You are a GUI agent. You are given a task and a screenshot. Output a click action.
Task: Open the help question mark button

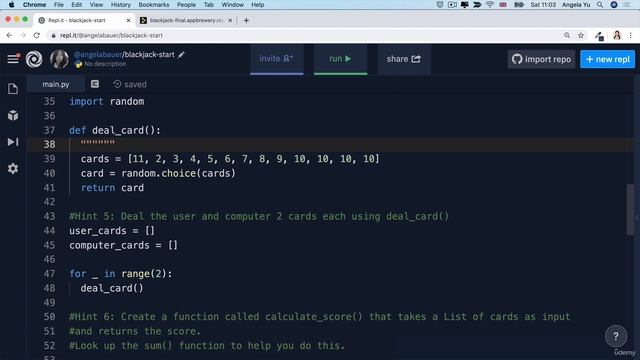tap(616, 336)
